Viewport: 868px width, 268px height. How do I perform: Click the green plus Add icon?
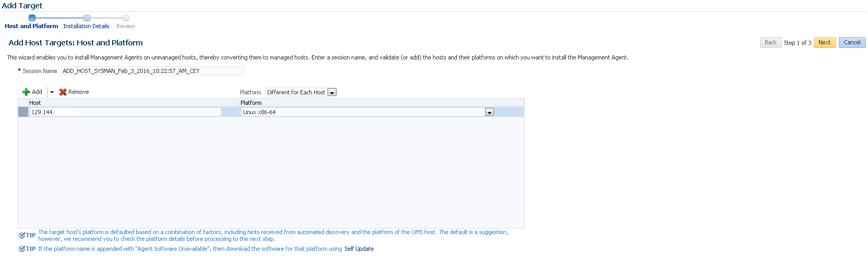click(26, 92)
